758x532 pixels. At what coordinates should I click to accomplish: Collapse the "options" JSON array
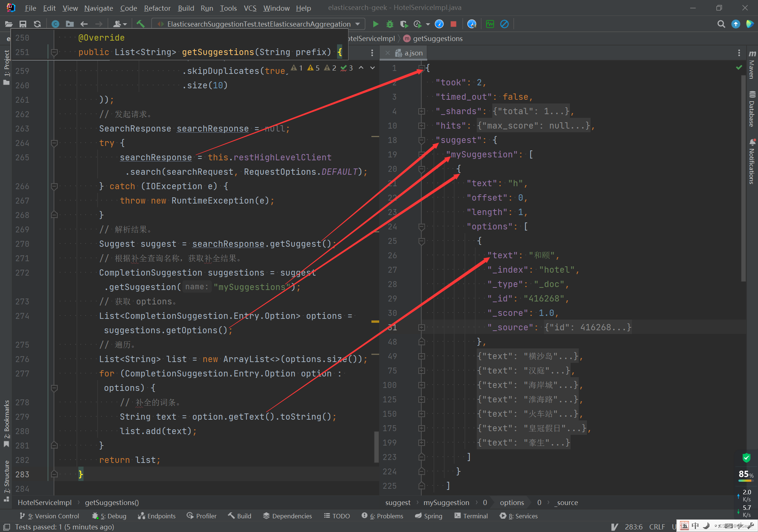[421, 226]
